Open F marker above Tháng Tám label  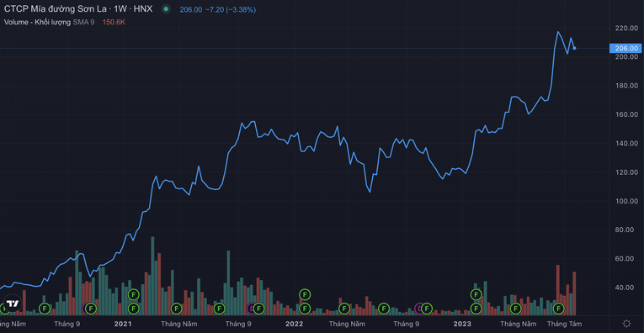point(559,309)
